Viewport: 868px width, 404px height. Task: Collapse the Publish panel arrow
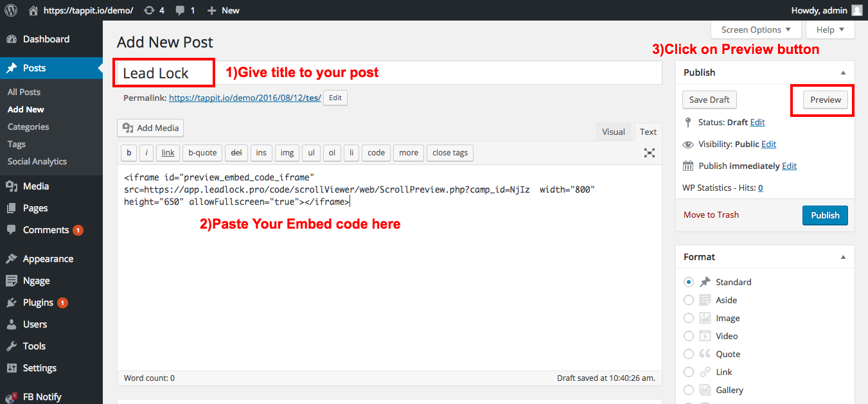(x=843, y=73)
